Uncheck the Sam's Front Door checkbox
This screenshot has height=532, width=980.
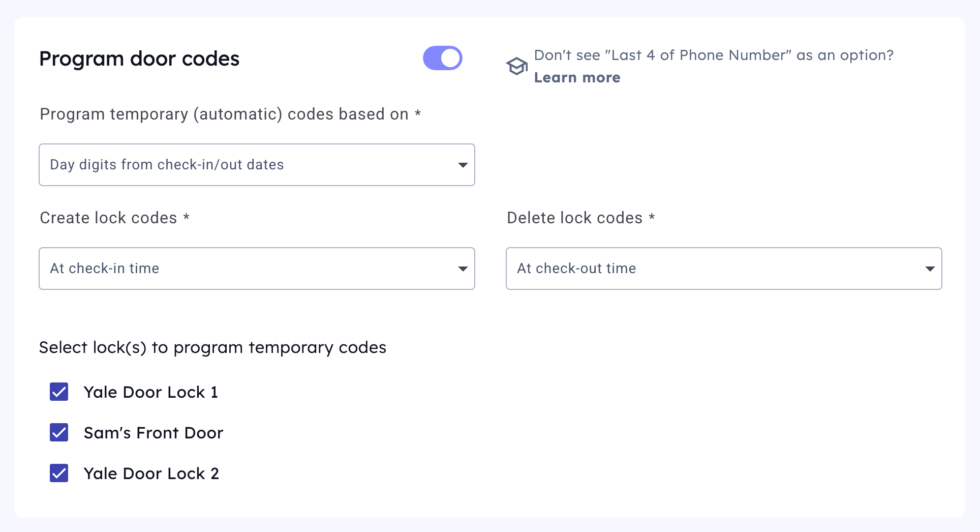59,432
